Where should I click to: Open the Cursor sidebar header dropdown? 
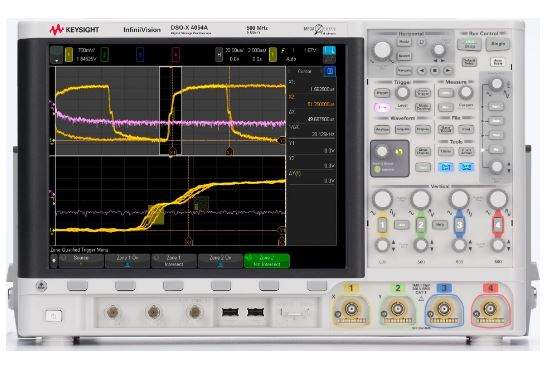pyautogui.click(x=305, y=71)
